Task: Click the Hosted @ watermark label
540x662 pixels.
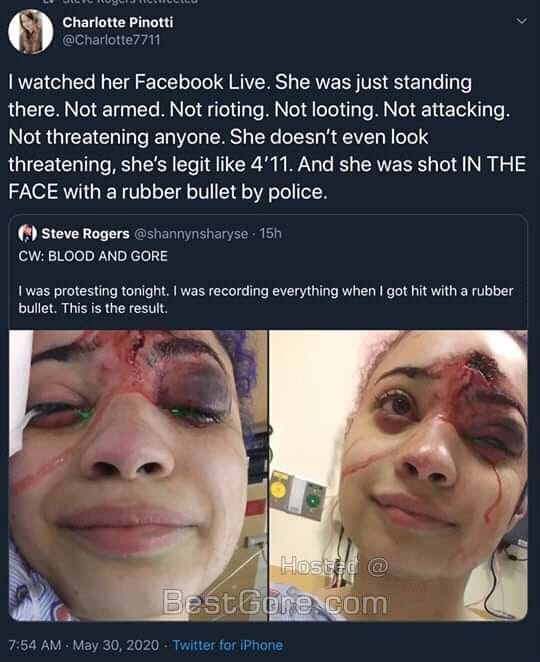Action: click(x=334, y=566)
